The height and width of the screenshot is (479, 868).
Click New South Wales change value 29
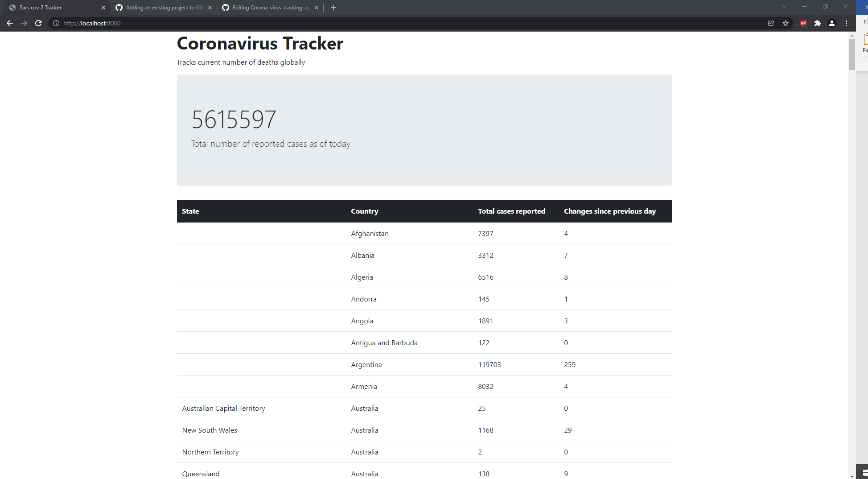(x=568, y=430)
